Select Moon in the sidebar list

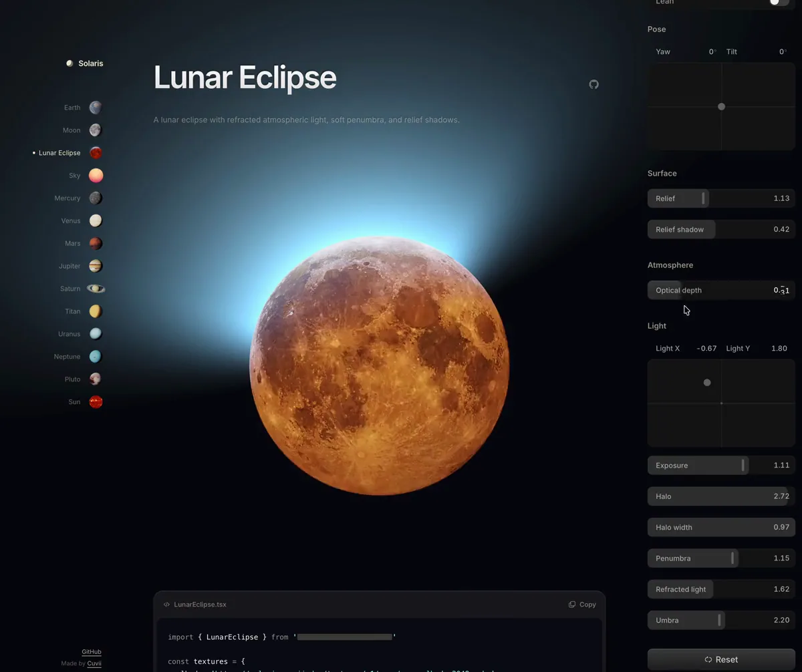pyautogui.click(x=72, y=130)
